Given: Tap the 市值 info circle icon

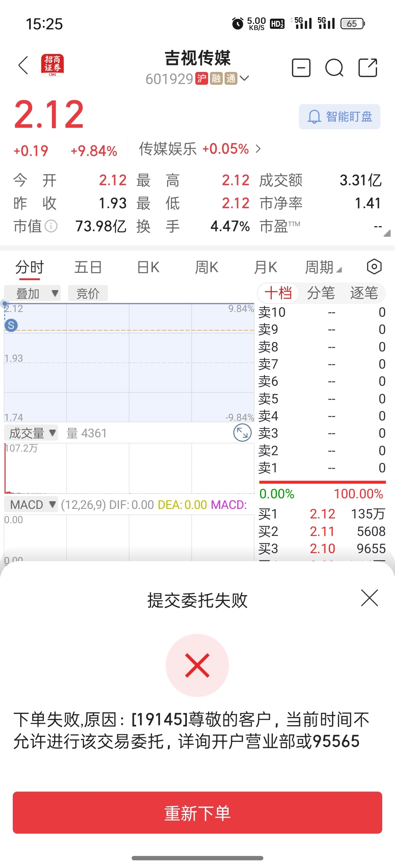Looking at the screenshot, I should (x=51, y=226).
